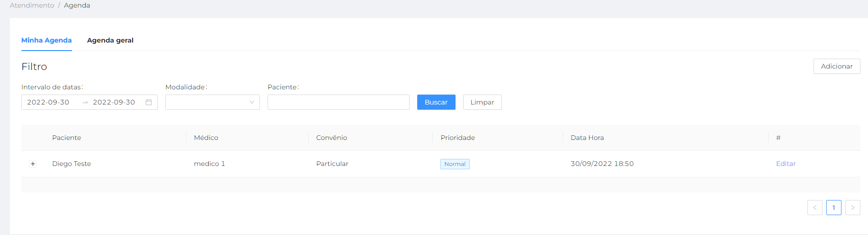Image resolution: width=868 pixels, height=235 pixels.
Task: Click the Data Hora column header
Action: coord(587,138)
